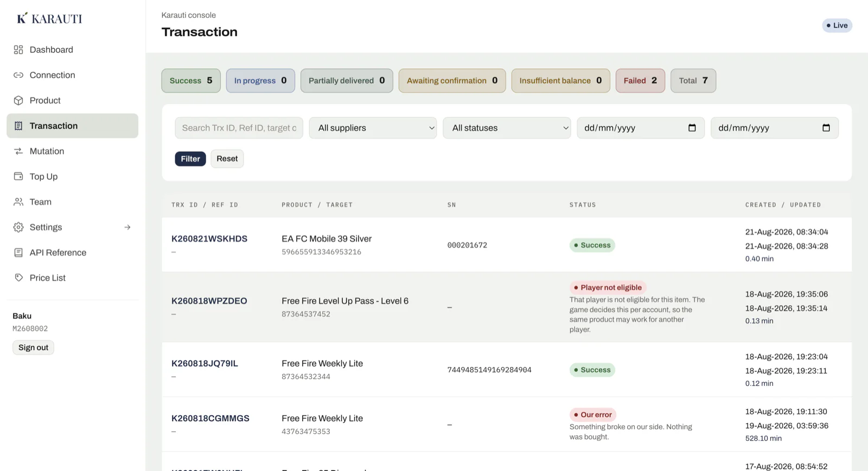
Task: Open the API Reference menu label
Action: 58,253
